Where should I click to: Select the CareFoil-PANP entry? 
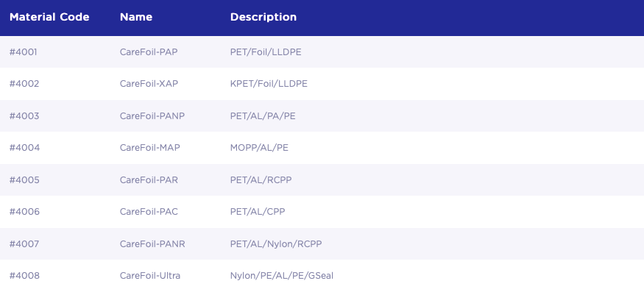152,116
